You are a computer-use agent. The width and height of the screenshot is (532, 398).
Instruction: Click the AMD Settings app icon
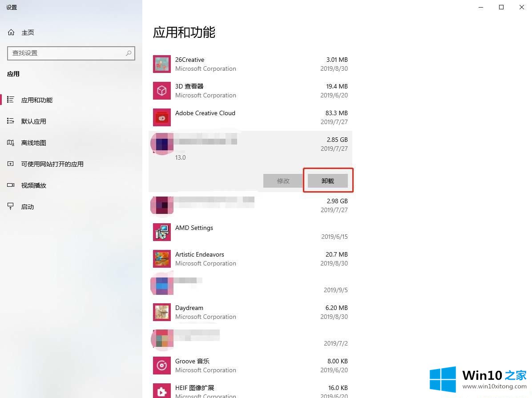162,232
